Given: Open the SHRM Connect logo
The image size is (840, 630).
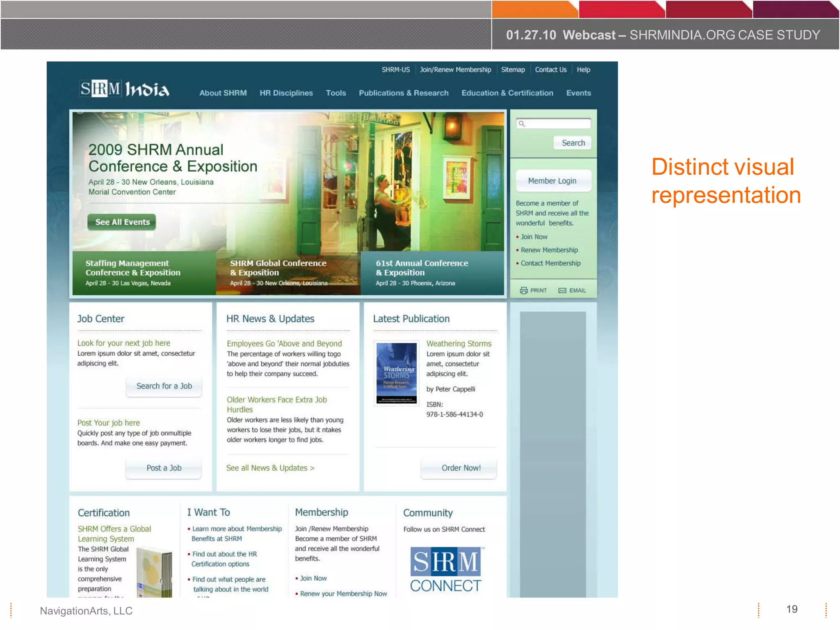Looking at the screenshot, I should (446, 570).
